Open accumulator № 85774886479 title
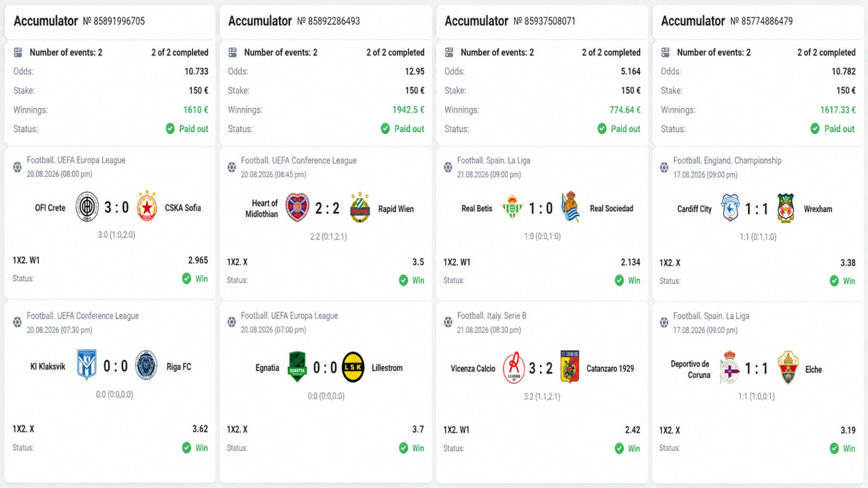The image size is (868, 488). click(x=726, y=21)
